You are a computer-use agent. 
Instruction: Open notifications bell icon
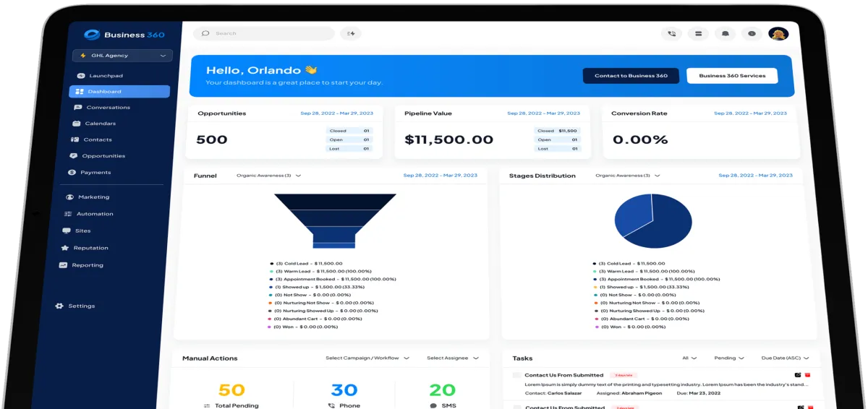click(725, 33)
